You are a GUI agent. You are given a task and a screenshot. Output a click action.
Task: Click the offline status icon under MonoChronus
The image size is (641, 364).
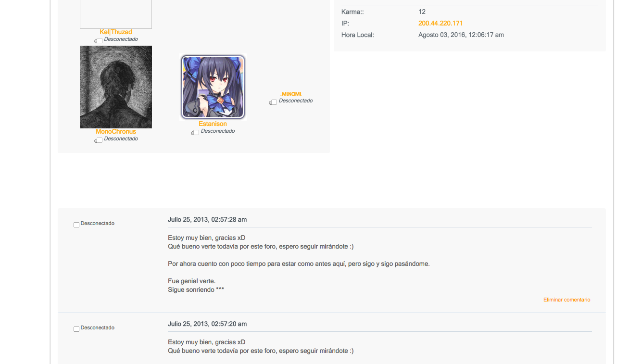click(x=99, y=140)
